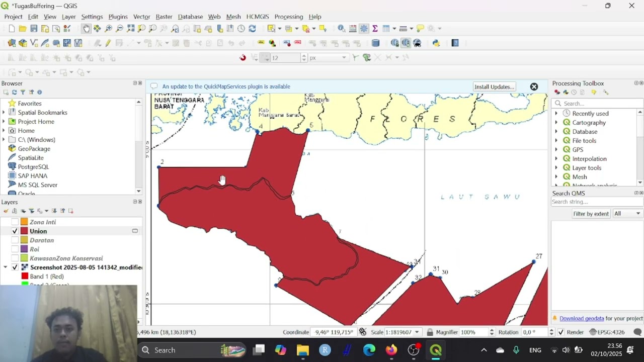This screenshot has width=644, height=362.
Task: Click the Select Features tool icon
Action: (271, 29)
